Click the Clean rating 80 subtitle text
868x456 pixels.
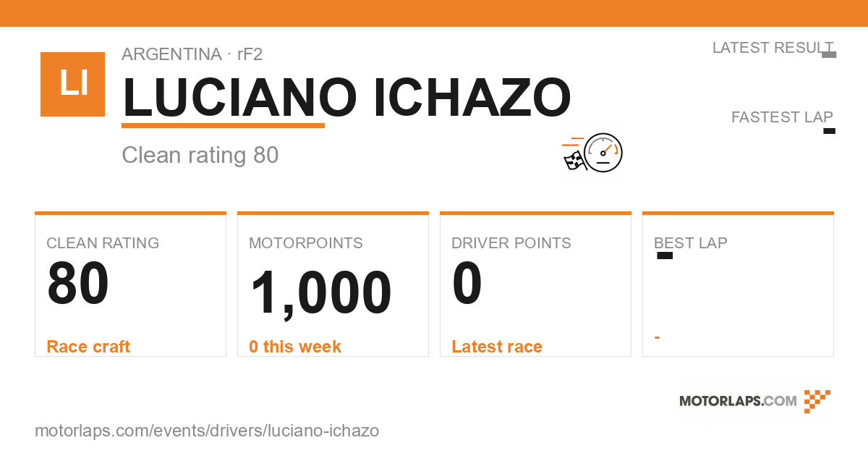pos(200,155)
